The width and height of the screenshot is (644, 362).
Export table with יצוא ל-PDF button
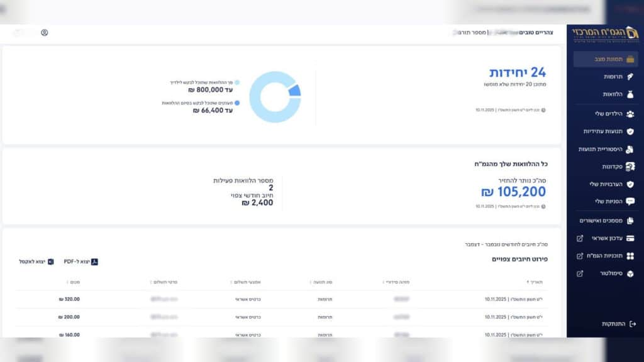tap(81, 261)
